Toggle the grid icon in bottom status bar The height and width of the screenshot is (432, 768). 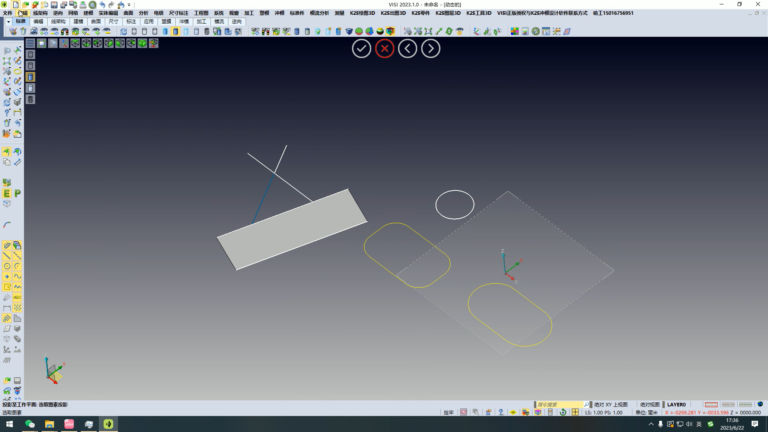(575, 412)
